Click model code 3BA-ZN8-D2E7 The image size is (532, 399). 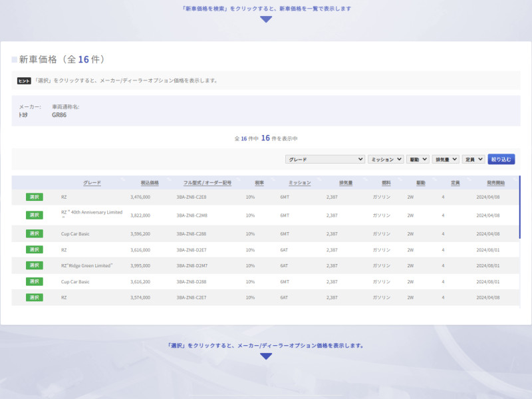coord(192,250)
